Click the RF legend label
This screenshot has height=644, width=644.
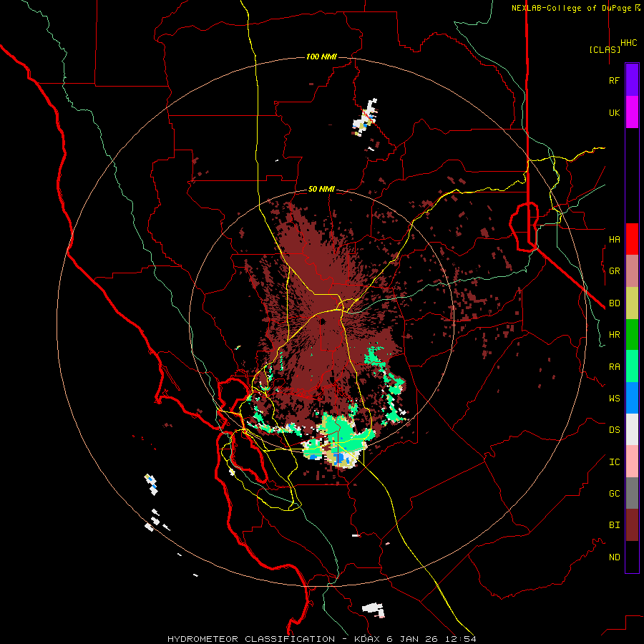tap(614, 81)
